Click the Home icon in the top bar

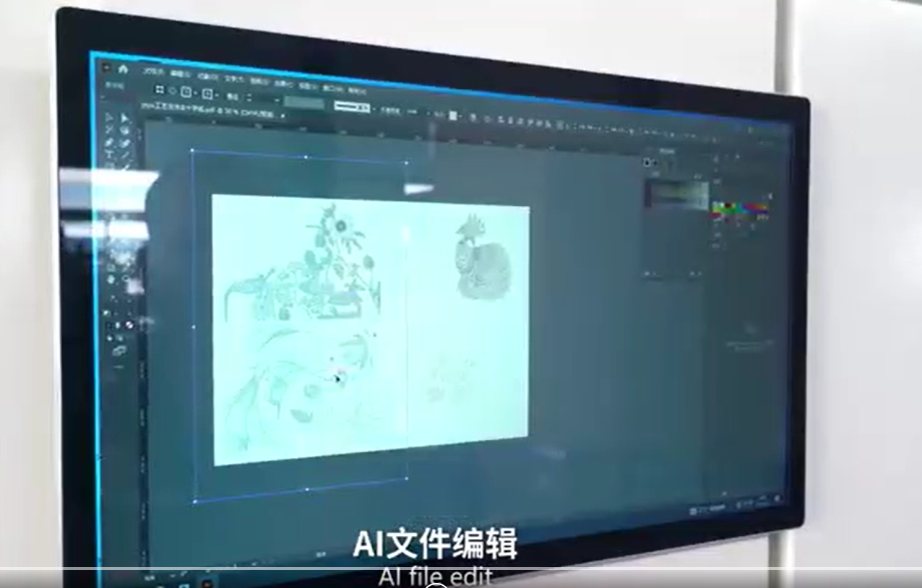tap(123, 69)
